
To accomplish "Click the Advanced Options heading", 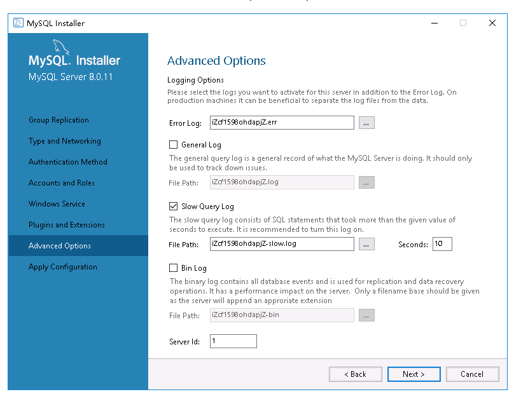I will (216, 61).
